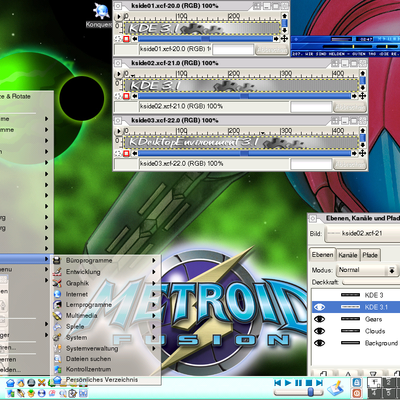Click the panel stop button
Image resolution: width=400 pixels, height=400 pixels.
(309, 383)
